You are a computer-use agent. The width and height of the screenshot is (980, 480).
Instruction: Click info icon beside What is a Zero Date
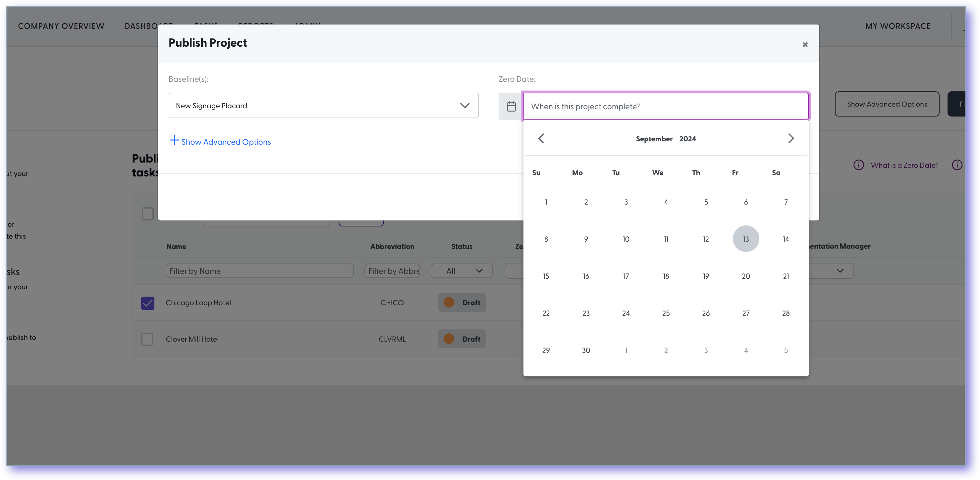pyautogui.click(x=858, y=165)
